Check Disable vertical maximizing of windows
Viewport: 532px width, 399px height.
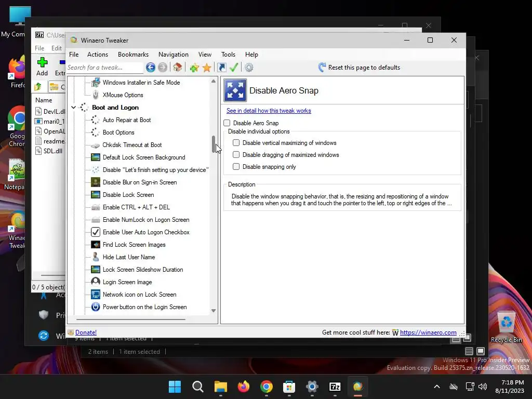point(236,143)
